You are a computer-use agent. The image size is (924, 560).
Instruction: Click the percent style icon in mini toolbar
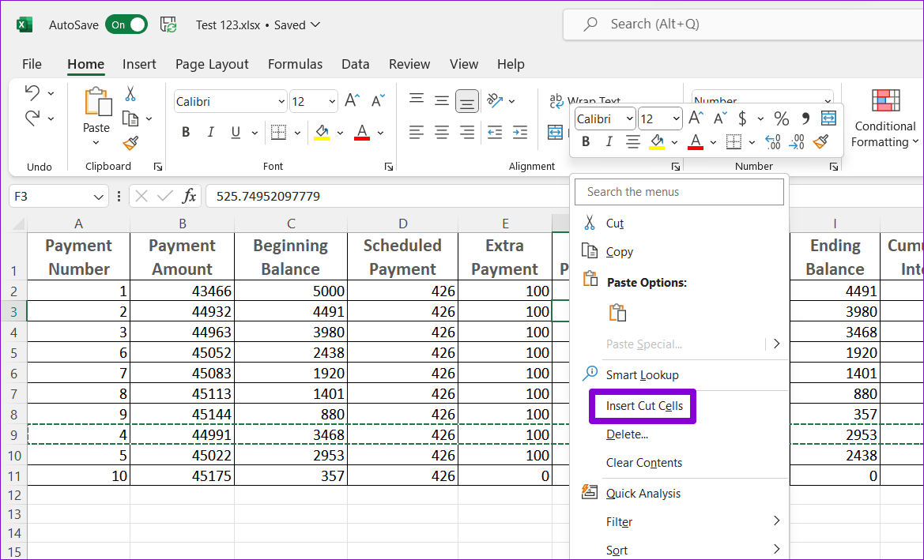tap(781, 118)
